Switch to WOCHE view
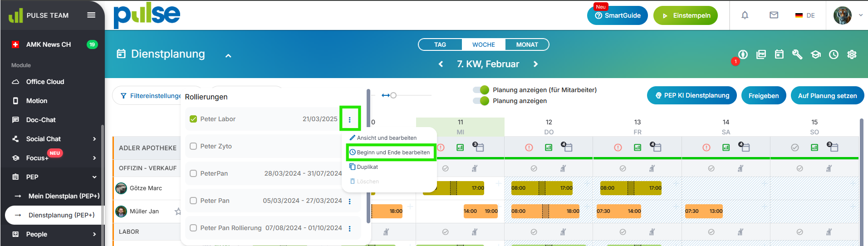The height and width of the screenshot is (246, 868). pyautogui.click(x=484, y=44)
